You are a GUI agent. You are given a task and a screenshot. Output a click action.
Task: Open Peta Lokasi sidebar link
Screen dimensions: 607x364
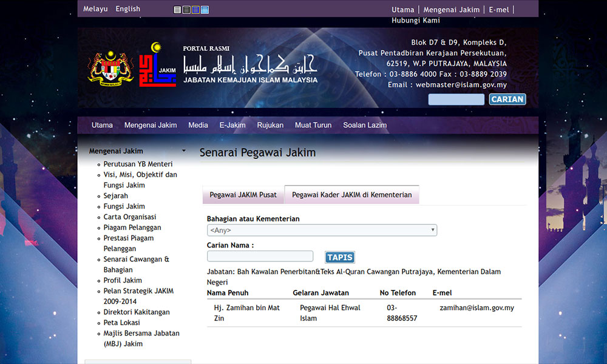[121, 323]
